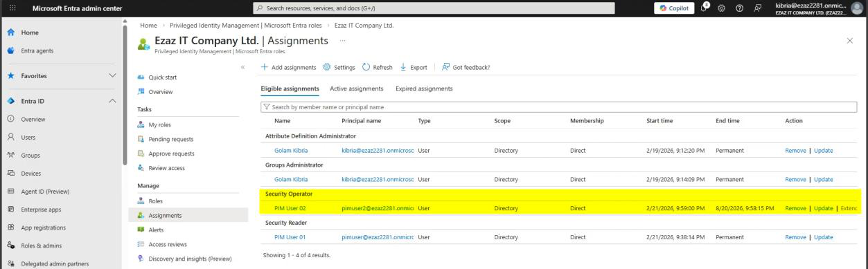The height and width of the screenshot is (269, 868).
Task: Remove PIM User 02 Security Operator assignment
Action: click(795, 208)
